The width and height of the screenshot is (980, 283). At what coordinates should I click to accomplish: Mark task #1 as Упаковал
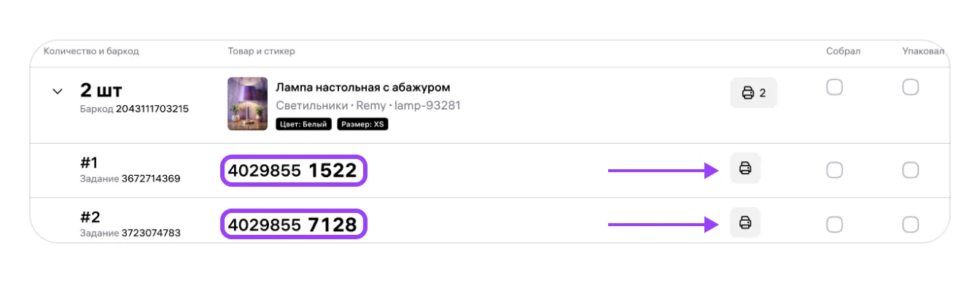coord(910,170)
